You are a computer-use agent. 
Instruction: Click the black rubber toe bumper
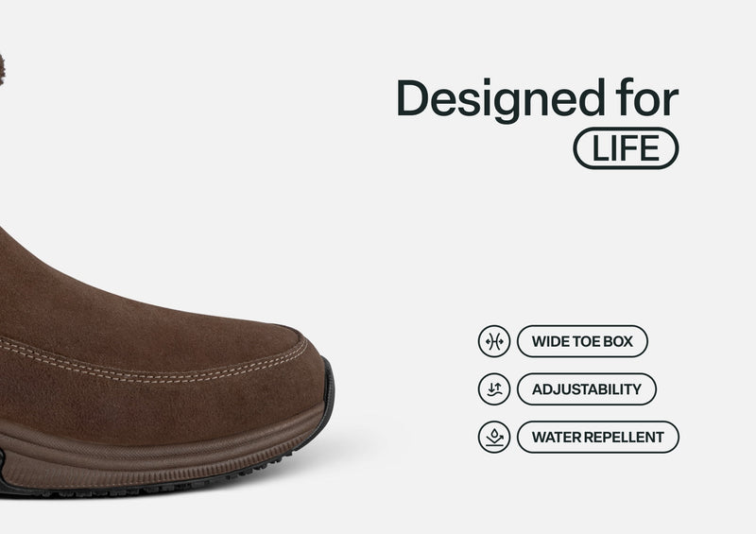(327, 398)
